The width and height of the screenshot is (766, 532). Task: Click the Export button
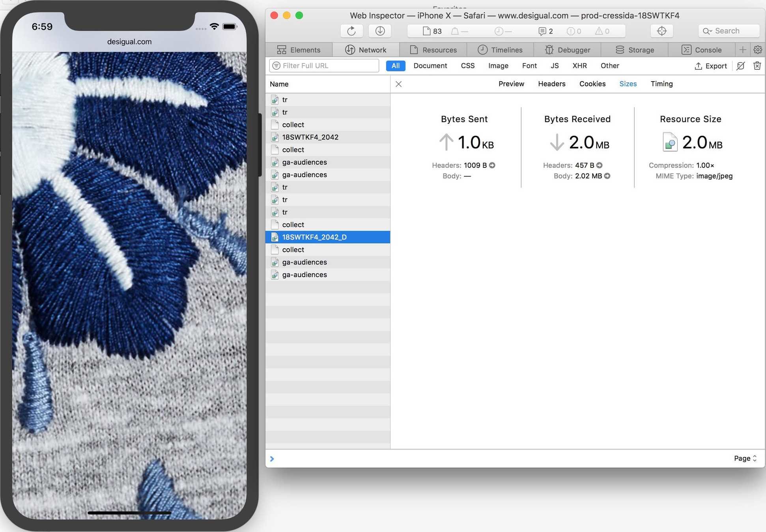[710, 66]
